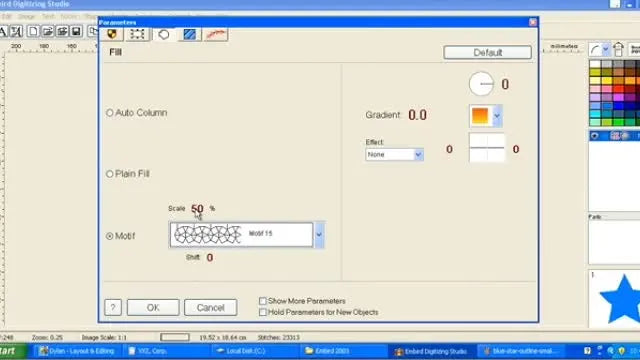Select the curve drawing tool icon
This screenshot has width=640, height=360.
click(x=596, y=49)
